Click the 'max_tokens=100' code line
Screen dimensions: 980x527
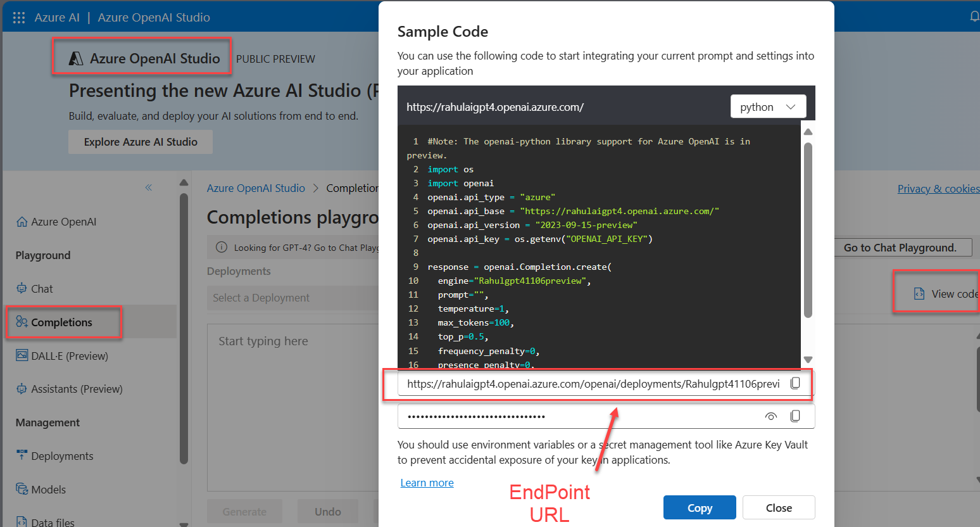pyautogui.click(x=475, y=322)
